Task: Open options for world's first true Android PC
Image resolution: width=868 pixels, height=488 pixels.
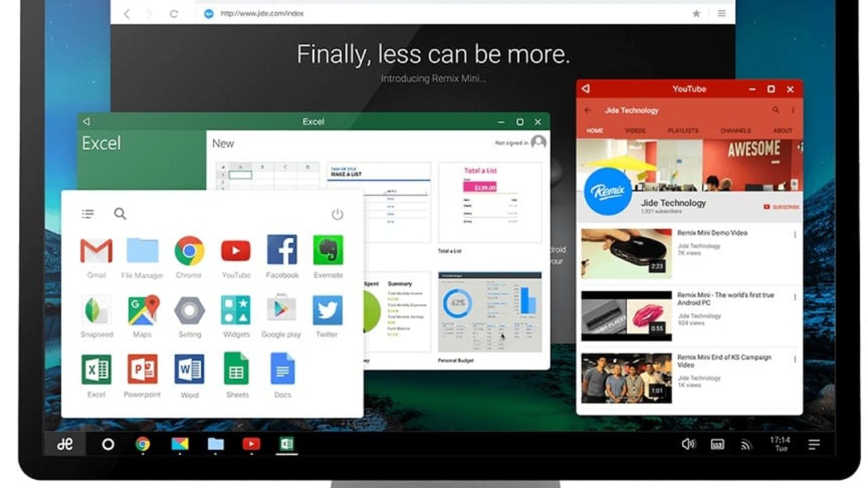Action: pyautogui.click(x=795, y=298)
